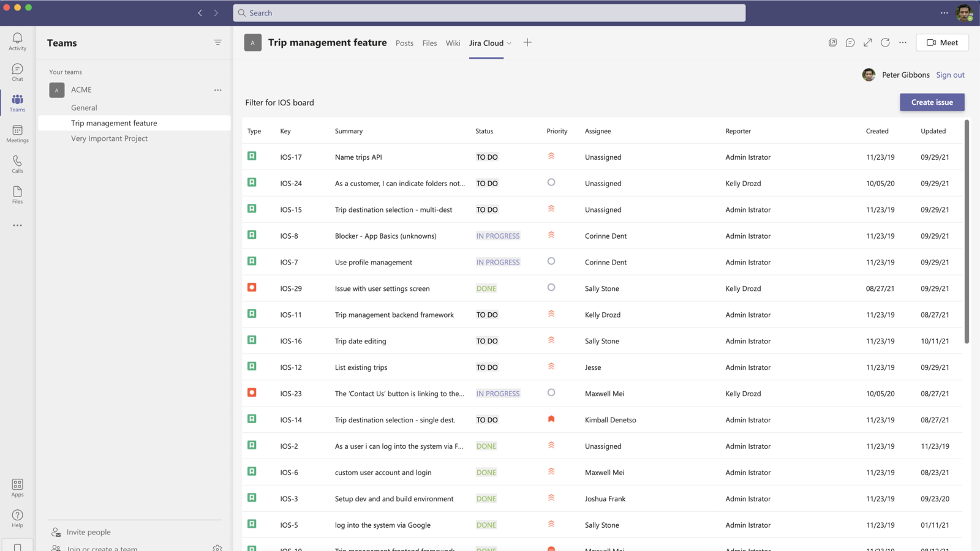The height and width of the screenshot is (551, 980).
Task: Click the reload tab icon
Action: tap(885, 43)
